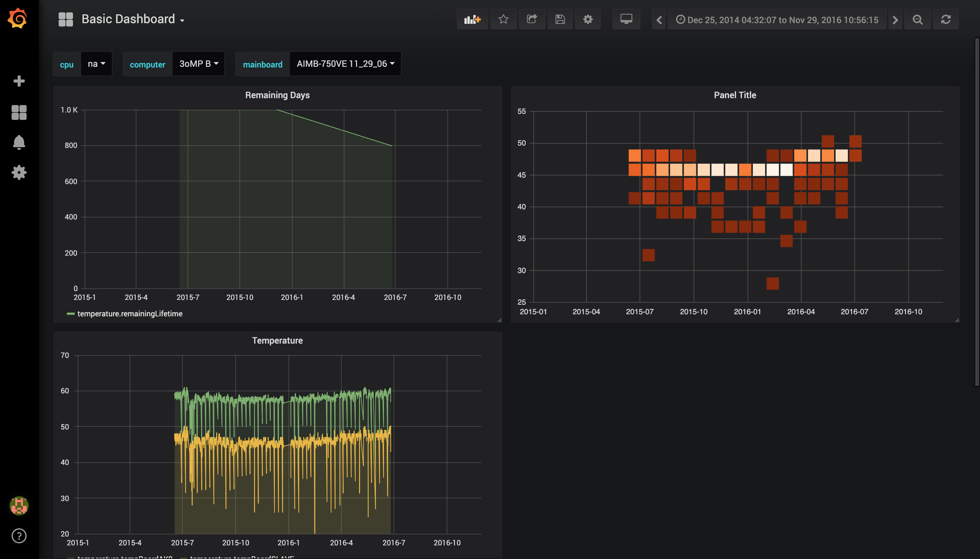Shift time range backward with left arrow
Screen dimensions: 980x559
(659, 19)
